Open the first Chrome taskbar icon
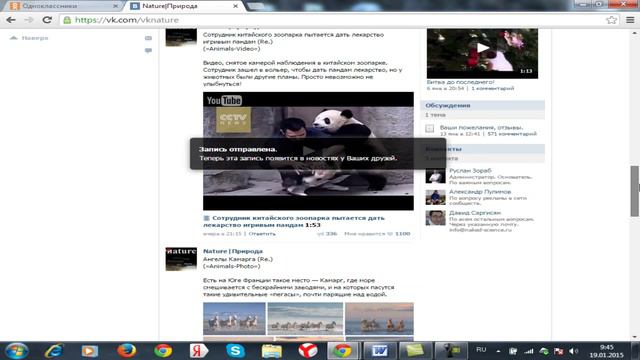 pos(163,351)
